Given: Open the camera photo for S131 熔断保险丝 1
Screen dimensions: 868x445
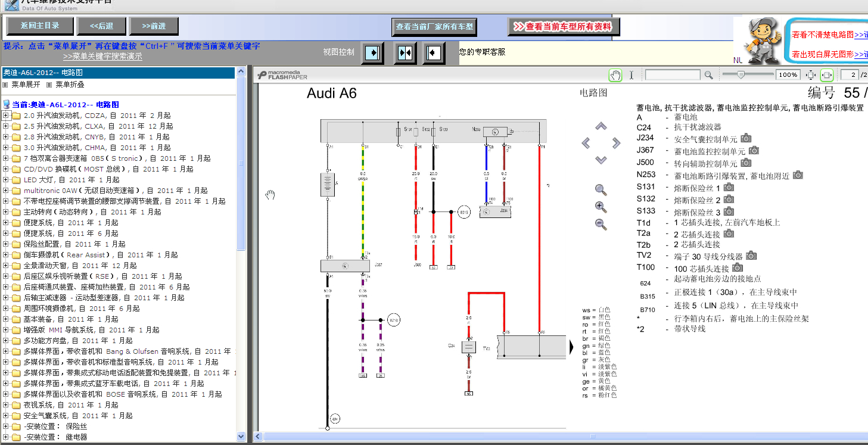Looking at the screenshot, I should pyautogui.click(x=729, y=187).
